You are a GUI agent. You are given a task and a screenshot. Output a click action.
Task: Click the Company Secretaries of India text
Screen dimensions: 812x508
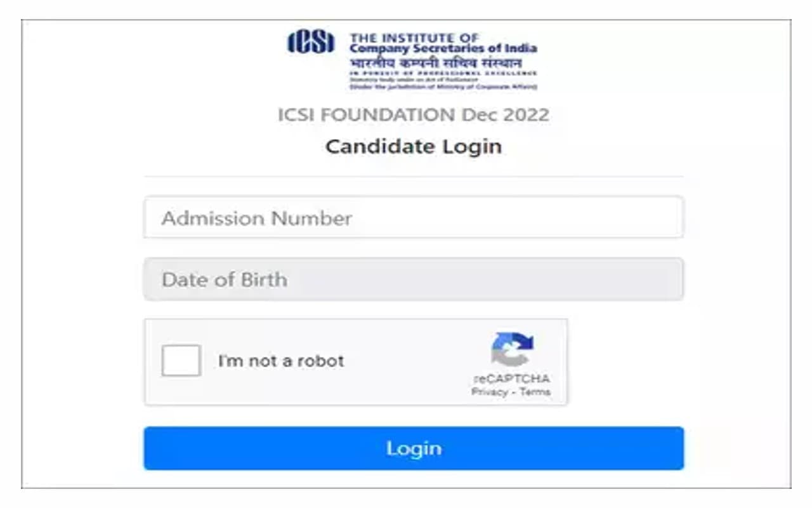coord(444,47)
